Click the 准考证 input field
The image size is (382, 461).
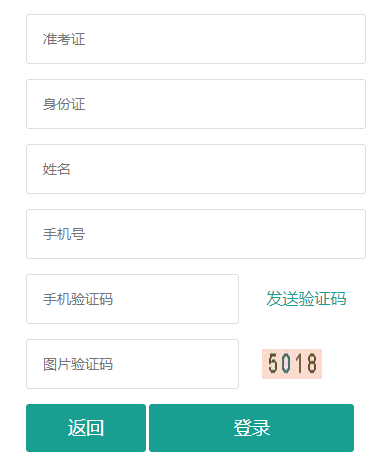point(196,39)
